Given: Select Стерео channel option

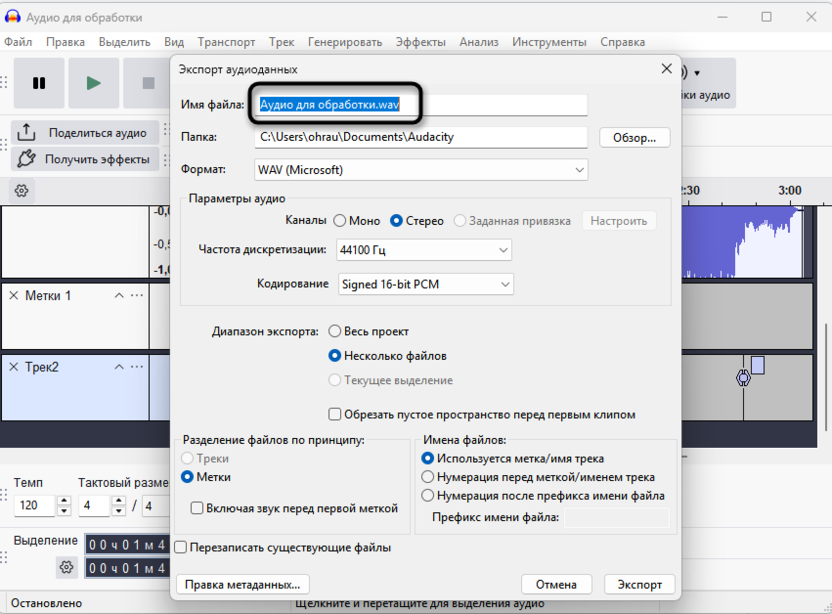Looking at the screenshot, I should (x=396, y=221).
